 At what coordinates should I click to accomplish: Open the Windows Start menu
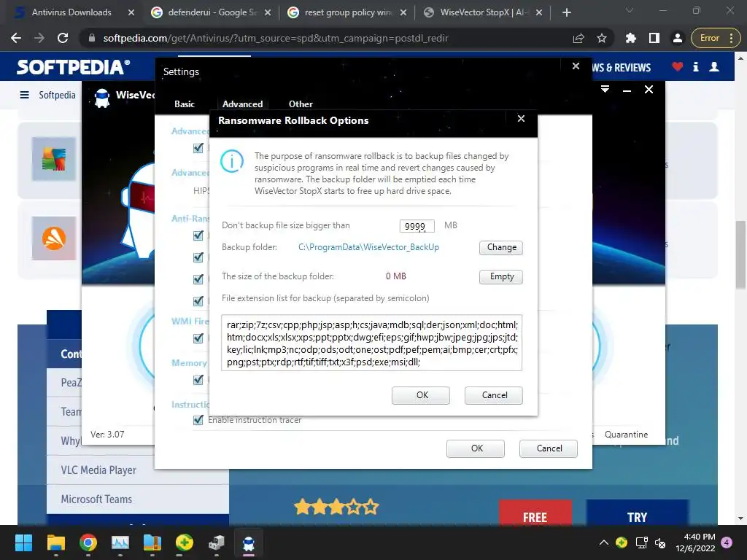[x=23, y=542]
